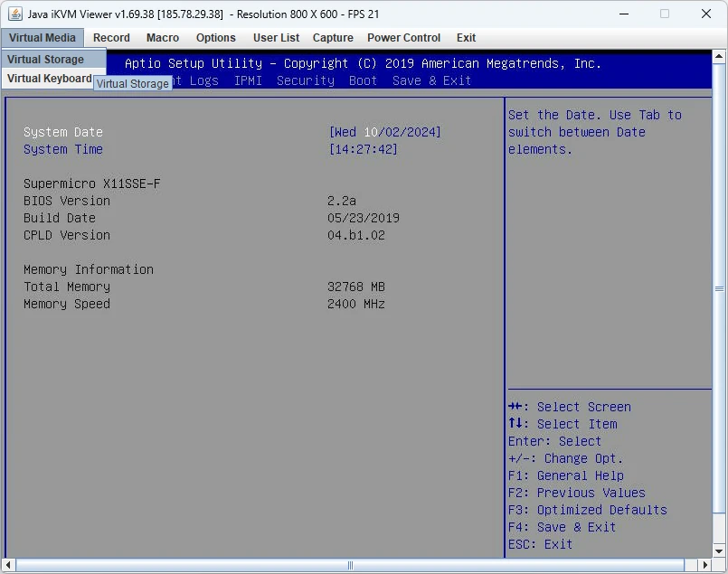
Task: Open the Macro menu
Action: click(x=163, y=38)
